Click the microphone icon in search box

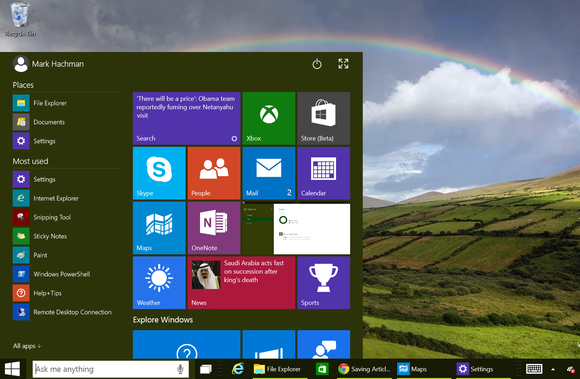click(x=180, y=369)
